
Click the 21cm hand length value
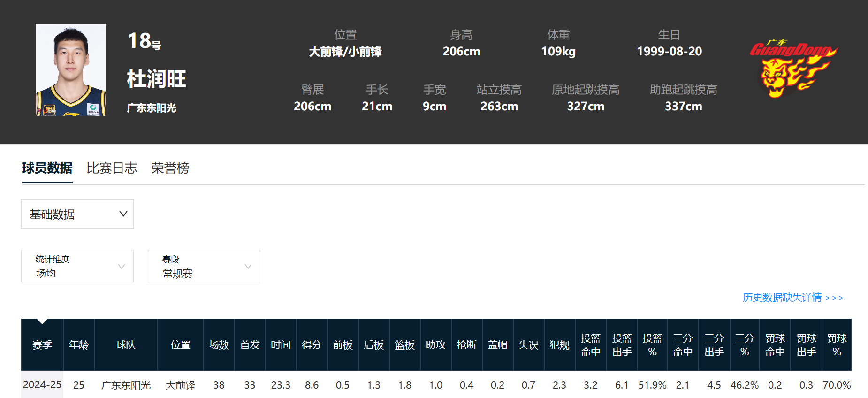point(377,106)
